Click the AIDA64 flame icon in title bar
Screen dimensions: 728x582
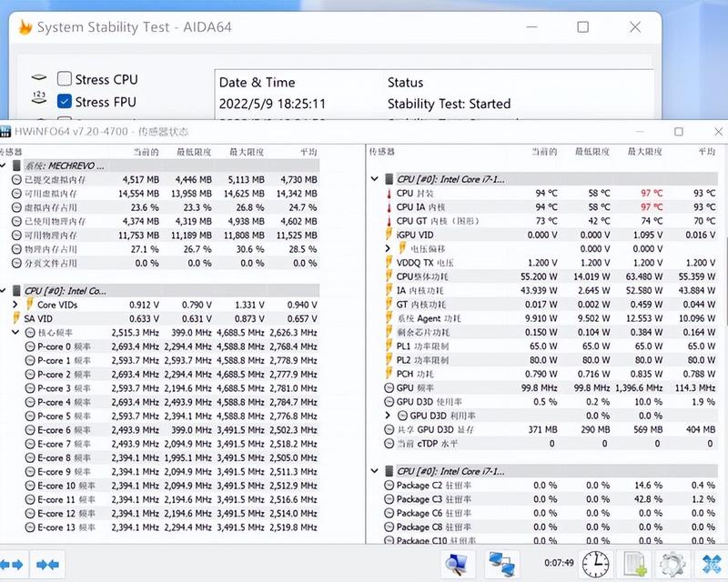25,27
